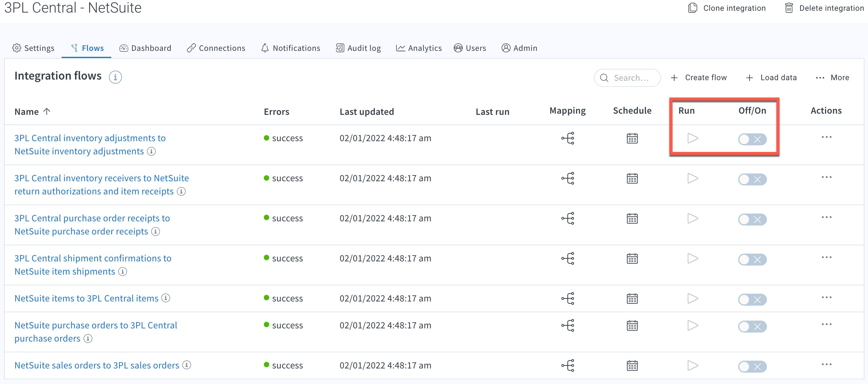The image size is (868, 384).
Task: Open mapping for inventory receivers flow
Action: [568, 178]
